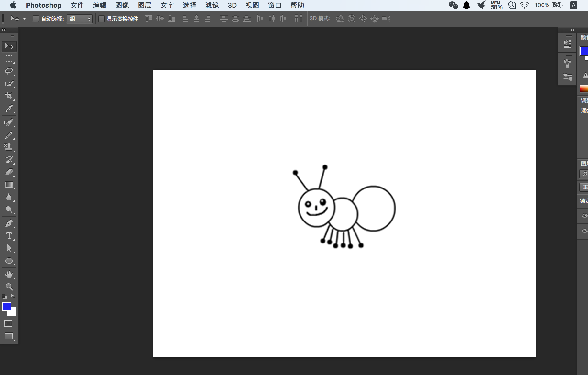588x375 pixels.
Task: Click the blue foreground color swatch
Action: pyautogui.click(x=6, y=306)
